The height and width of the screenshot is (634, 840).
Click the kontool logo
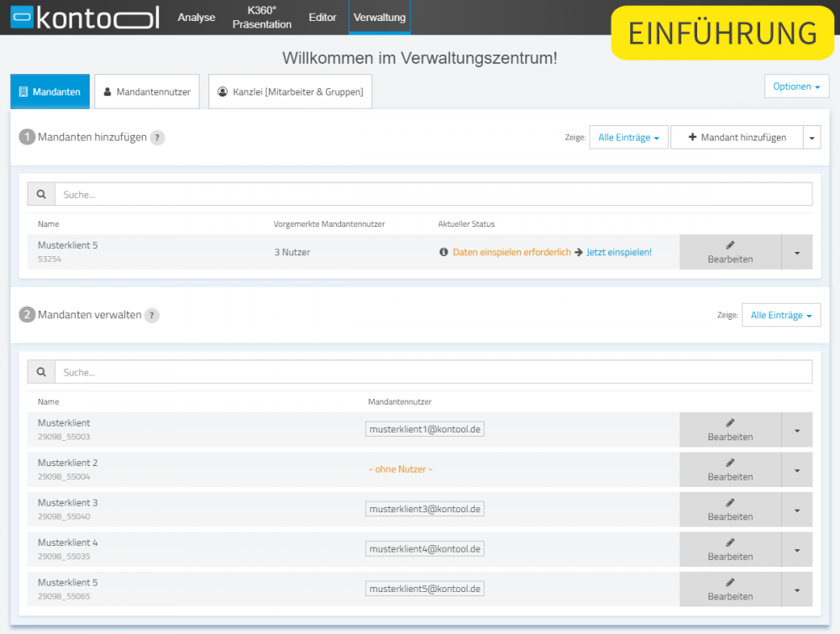coord(86,18)
